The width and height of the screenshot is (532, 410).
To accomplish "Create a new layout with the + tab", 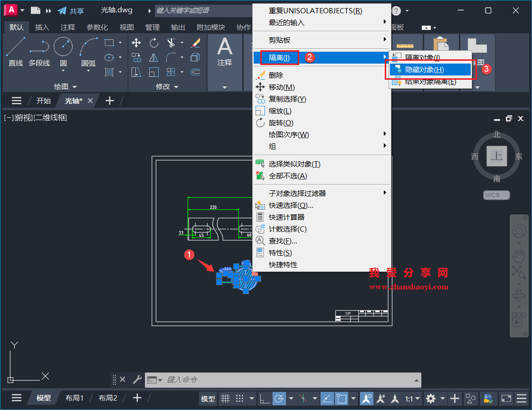I will click(x=137, y=398).
